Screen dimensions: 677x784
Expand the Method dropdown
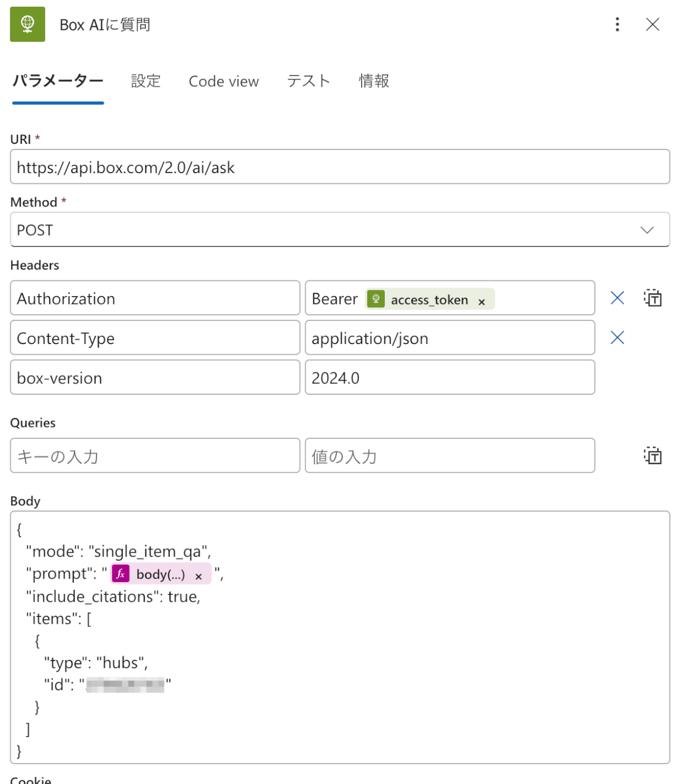tap(647, 230)
